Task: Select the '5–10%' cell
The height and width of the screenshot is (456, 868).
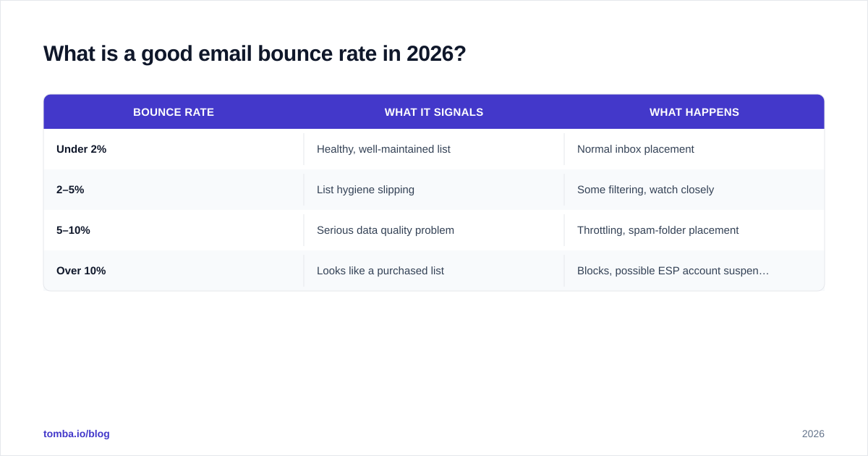Action: click(174, 230)
